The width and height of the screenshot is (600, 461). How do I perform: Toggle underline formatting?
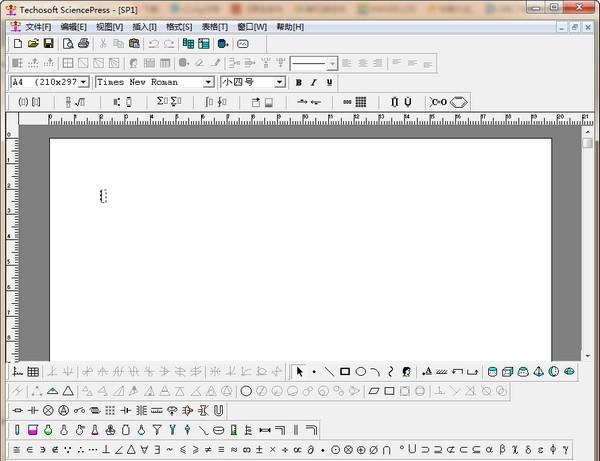(x=329, y=82)
